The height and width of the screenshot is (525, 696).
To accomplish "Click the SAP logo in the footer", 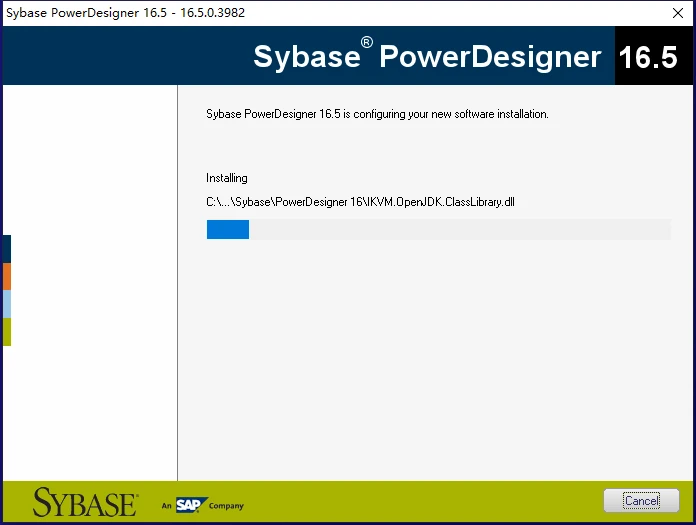I will click(191, 505).
